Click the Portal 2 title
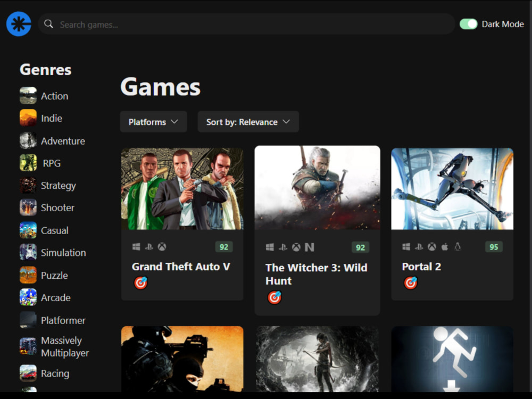The image size is (532, 399). pyautogui.click(x=421, y=267)
